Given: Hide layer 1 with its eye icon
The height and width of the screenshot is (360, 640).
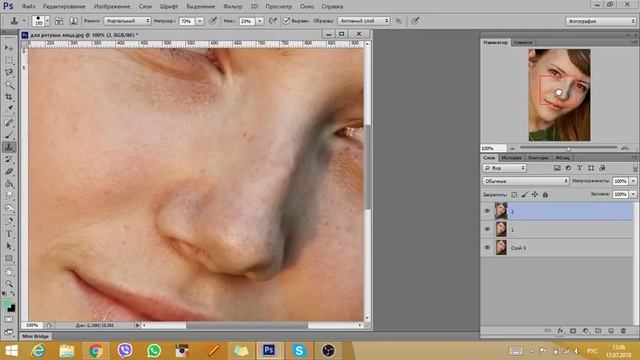Looking at the screenshot, I should [x=487, y=229].
